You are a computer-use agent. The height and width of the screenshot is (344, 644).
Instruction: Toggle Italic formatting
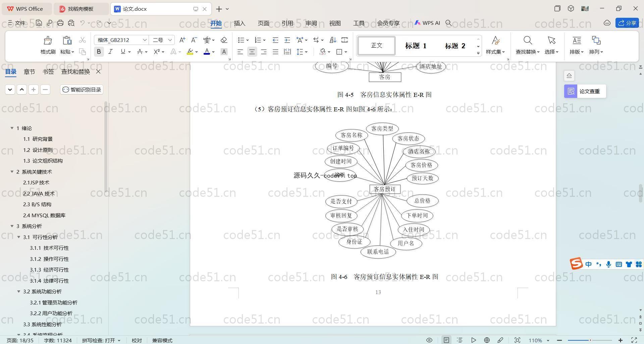(x=110, y=52)
